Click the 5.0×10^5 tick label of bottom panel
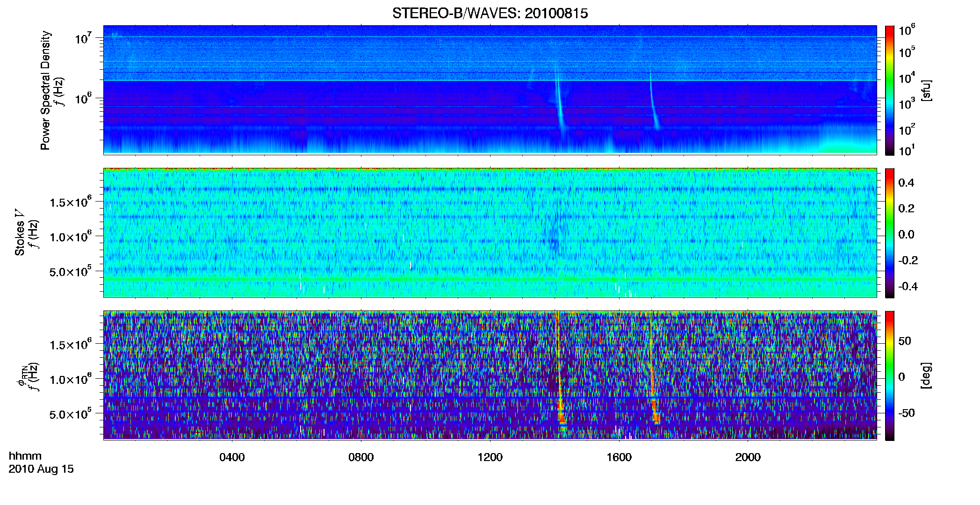Viewport: 980px width, 505px height. (x=71, y=414)
